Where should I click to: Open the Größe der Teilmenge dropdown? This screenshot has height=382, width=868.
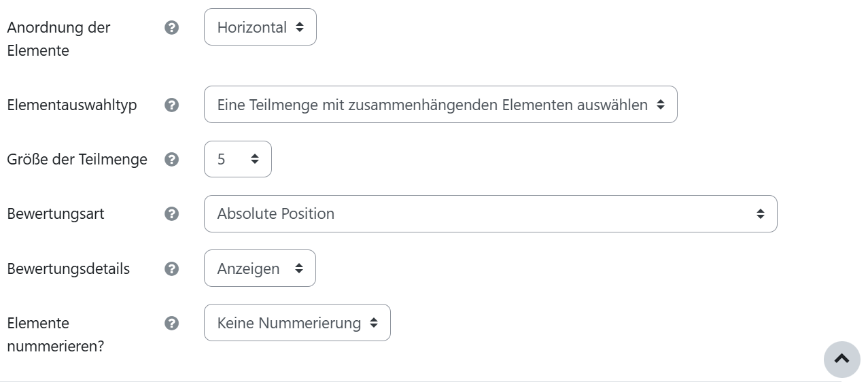coord(238,159)
